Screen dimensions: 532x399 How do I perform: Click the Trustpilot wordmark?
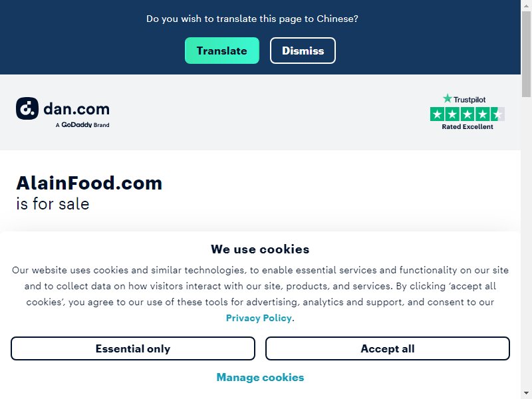click(469, 99)
